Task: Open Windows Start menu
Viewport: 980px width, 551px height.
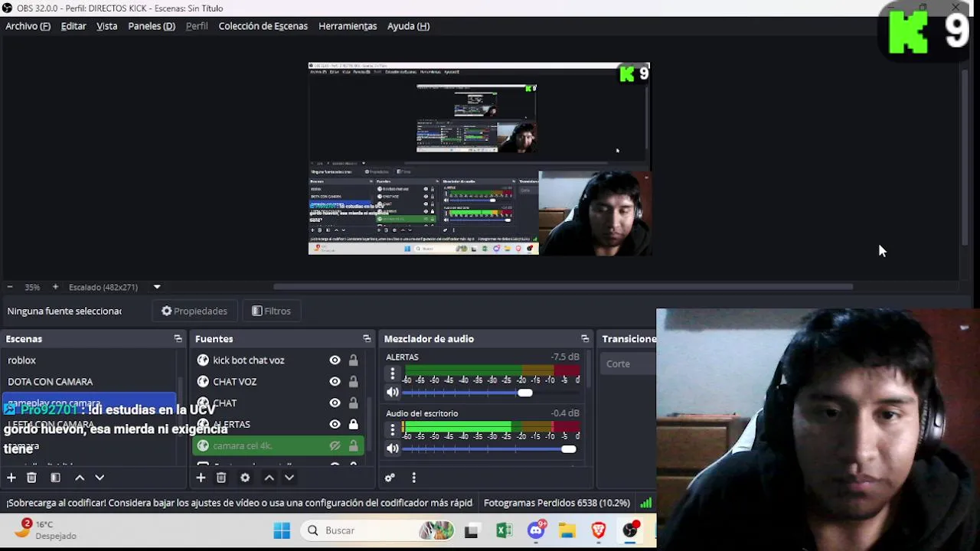Action: (x=282, y=530)
